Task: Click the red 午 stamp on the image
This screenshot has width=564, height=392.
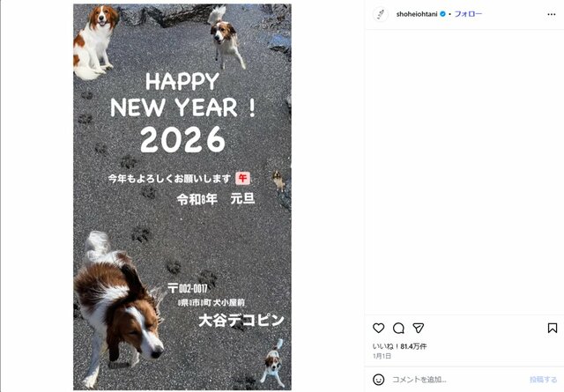Action: click(243, 178)
